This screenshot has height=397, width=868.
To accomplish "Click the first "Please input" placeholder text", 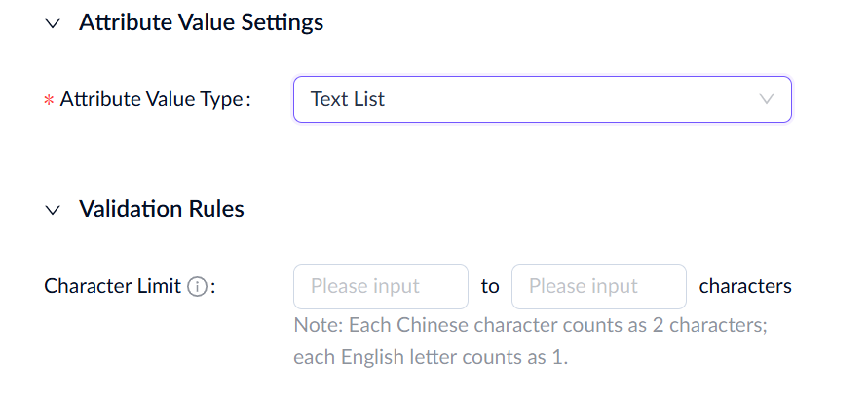I will [364, 287].
